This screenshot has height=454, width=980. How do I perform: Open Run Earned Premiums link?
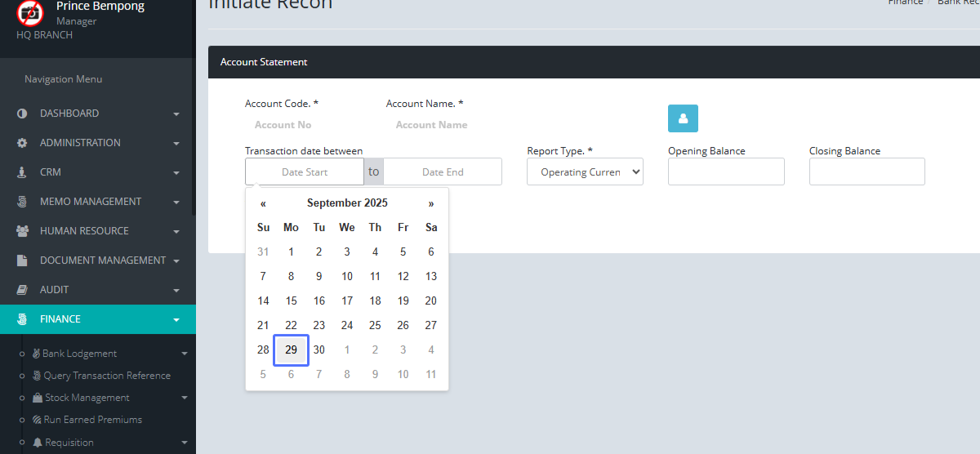92,420
